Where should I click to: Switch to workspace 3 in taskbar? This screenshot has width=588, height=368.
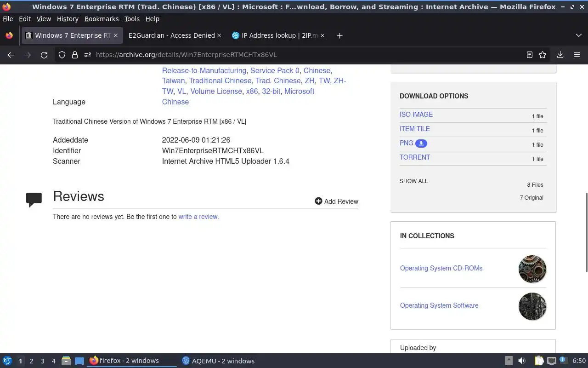click(x=42, y=361)
